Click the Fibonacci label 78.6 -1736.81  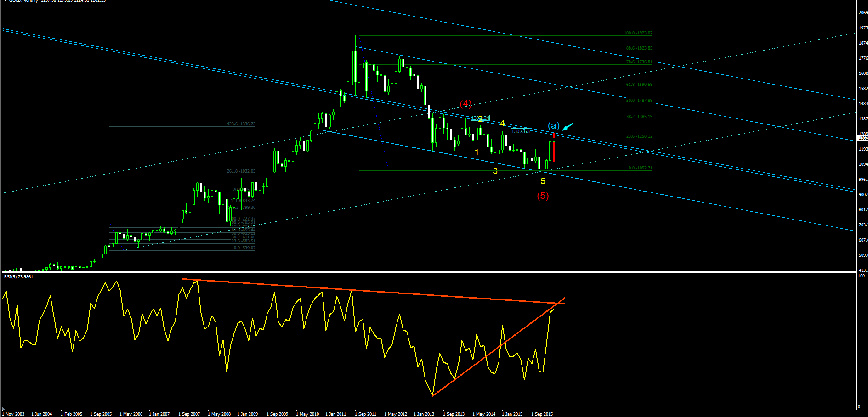point(639,62)
